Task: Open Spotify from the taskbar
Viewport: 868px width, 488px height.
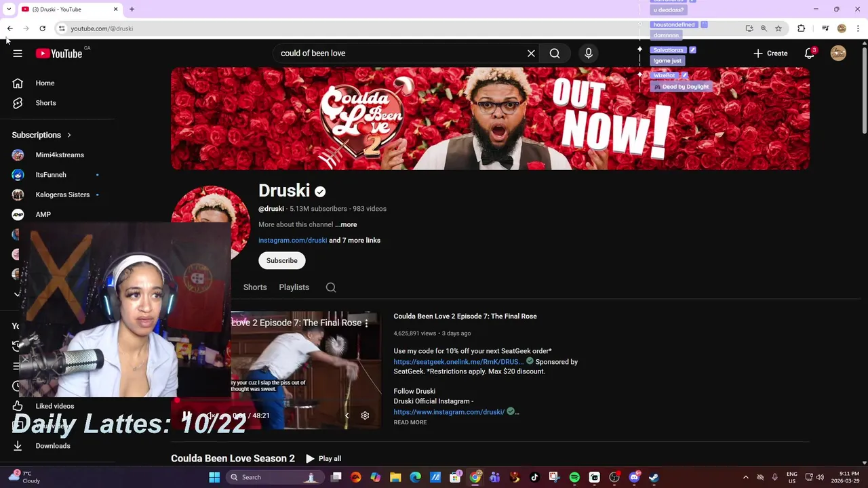Action: 574,477
